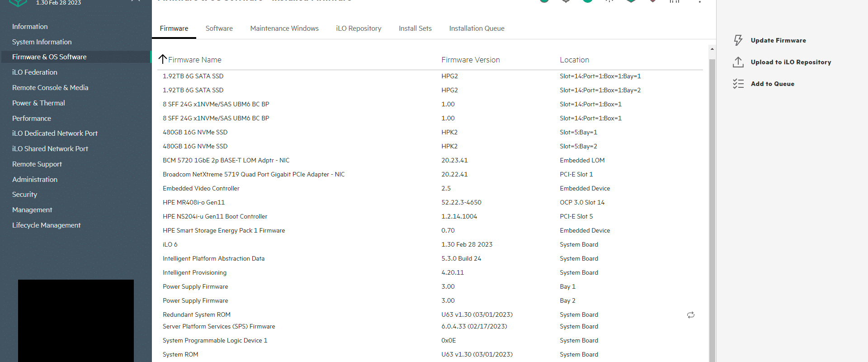This screenshot has height=362, width=868.
Task: Select the Redundant System ROM row
Action: pos(430,314)
